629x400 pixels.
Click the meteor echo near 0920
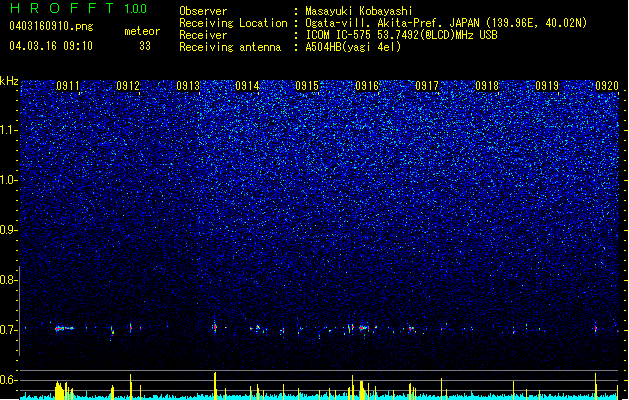[596, 329]
